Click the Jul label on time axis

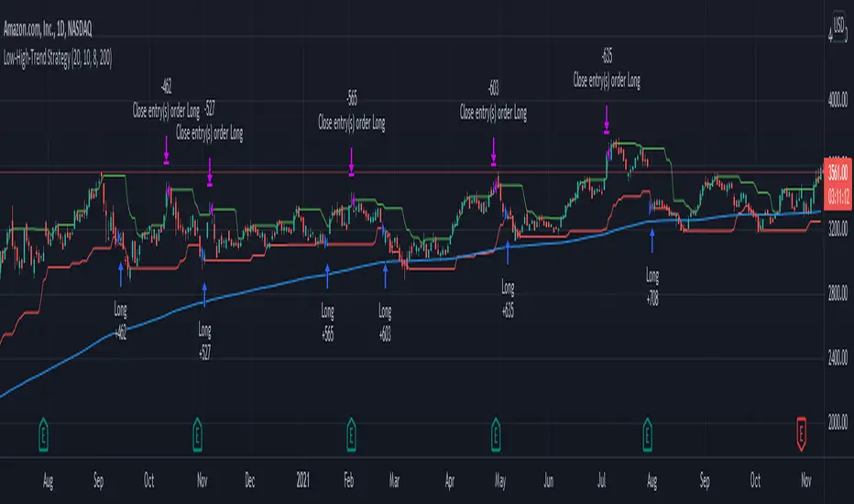click(x=601, y=480)
